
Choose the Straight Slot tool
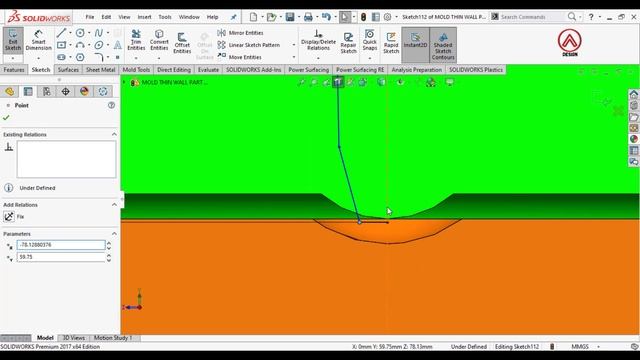[x=62, y=57]
